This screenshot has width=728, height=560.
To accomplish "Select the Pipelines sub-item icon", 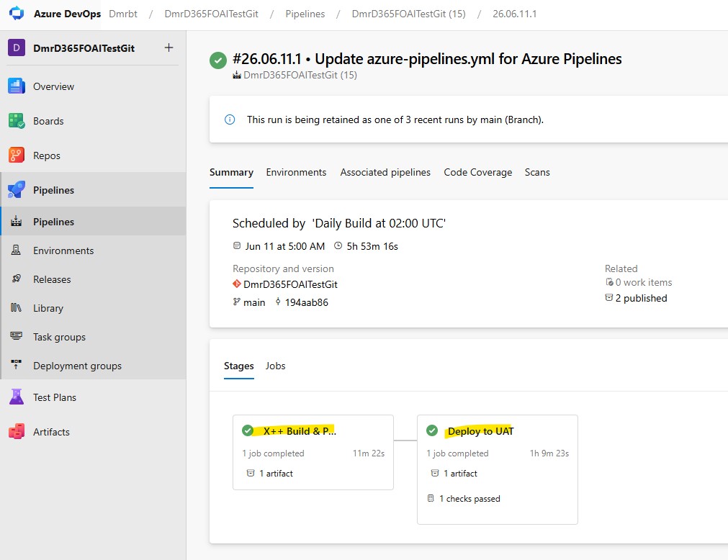I will (x=17, y=221).
